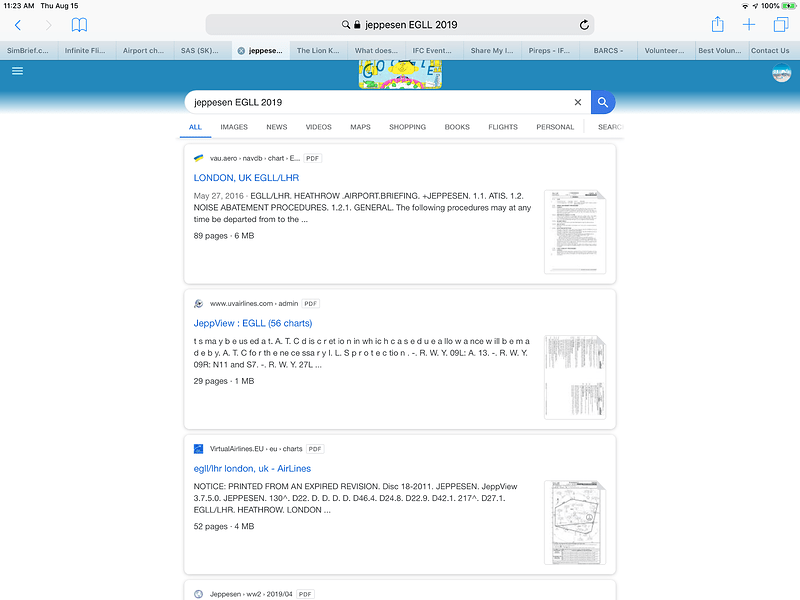Switch to the BARCS tab
The height and width of the screenshot is (600, 800).
point(608,51)
